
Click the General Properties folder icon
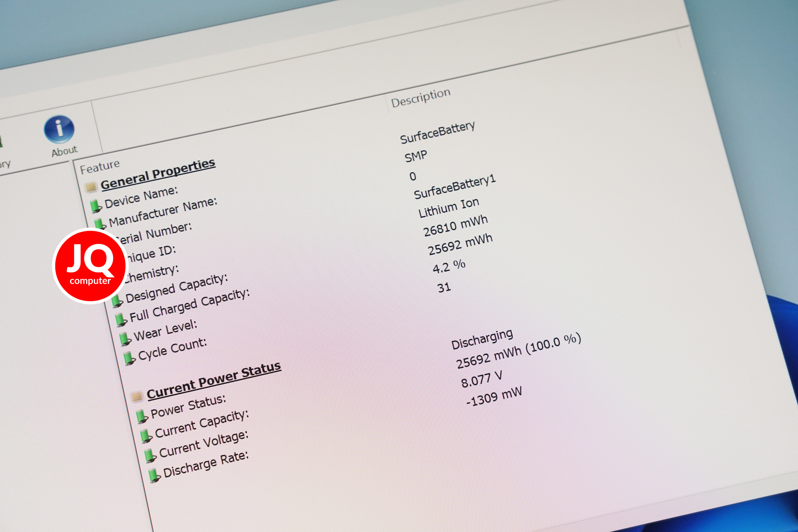(91, 186)
